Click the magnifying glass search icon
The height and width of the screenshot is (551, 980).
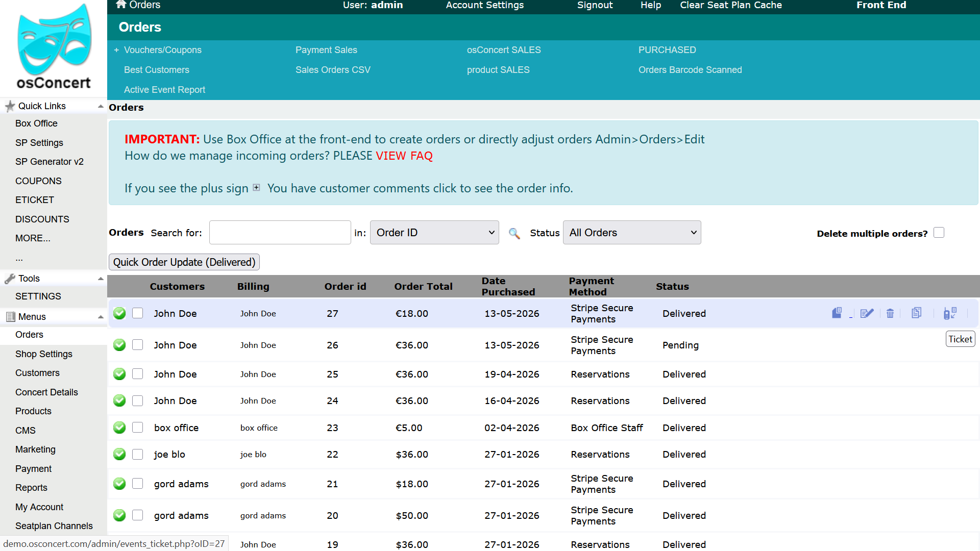click(514, 233)
